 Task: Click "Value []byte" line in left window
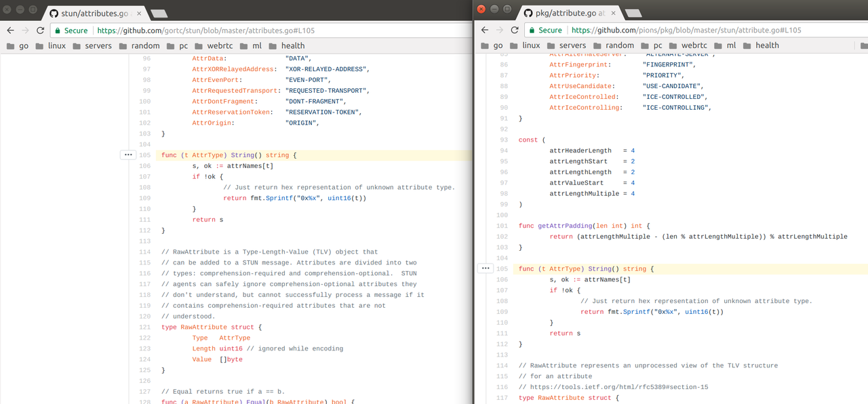[217, 359]
